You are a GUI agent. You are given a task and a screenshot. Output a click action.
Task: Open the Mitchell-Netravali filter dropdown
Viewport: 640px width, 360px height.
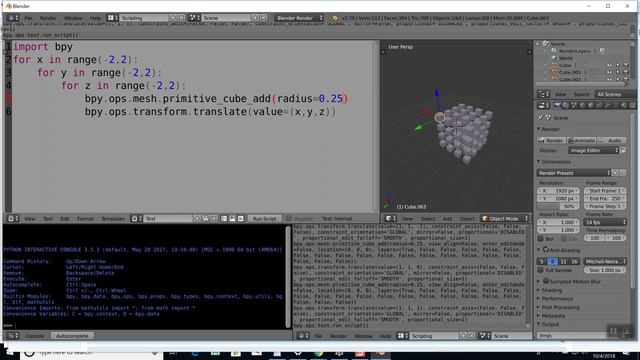point(605,261)
